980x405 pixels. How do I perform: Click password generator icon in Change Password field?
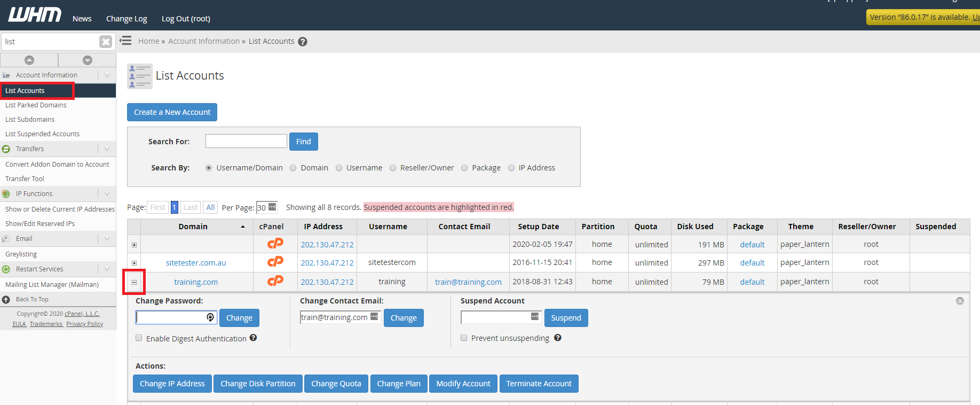point(210,317)
